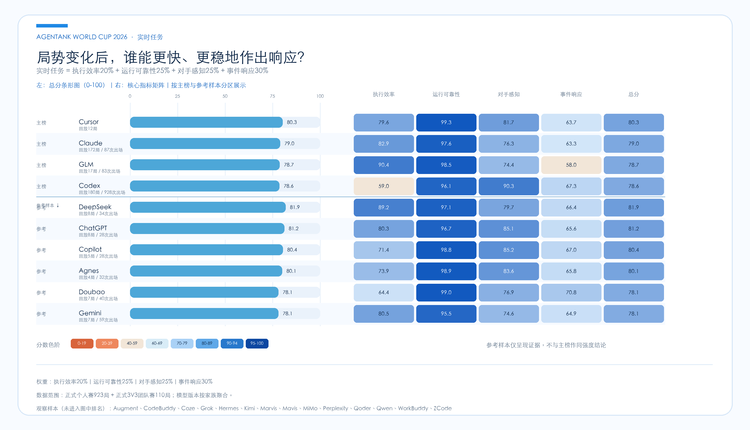Image resolution: width=750 pixels, height=430 pixels.
Task: Click Copilot's 71.4 execution efficiency cell
Action: (x=384, y=250)
